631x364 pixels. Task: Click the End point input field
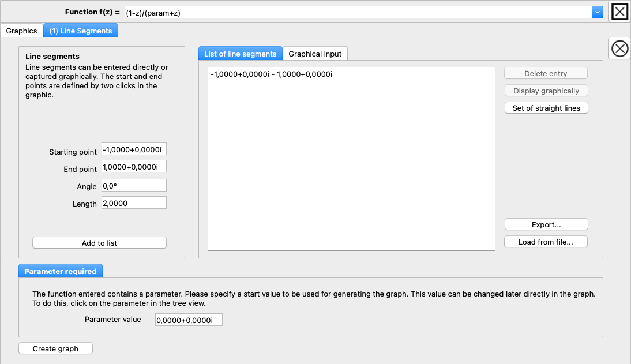pyautogui.click(x=134, y=167)
